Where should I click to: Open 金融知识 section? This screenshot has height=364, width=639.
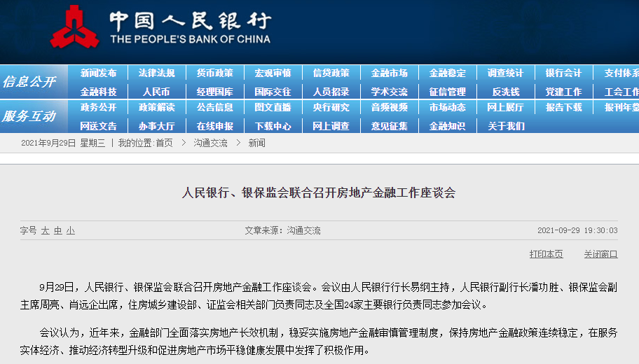448,126
